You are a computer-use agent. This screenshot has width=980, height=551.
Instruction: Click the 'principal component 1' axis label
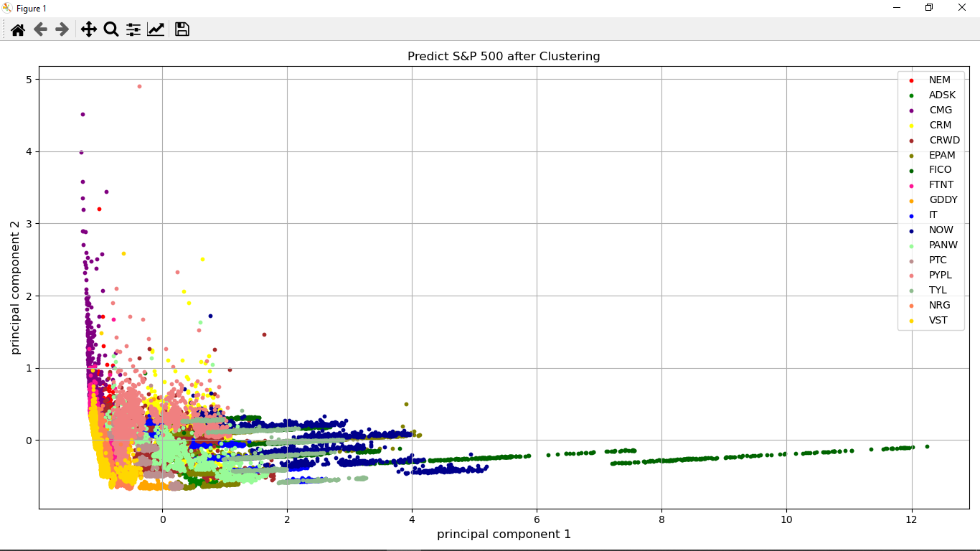click(x=504, y=534)
